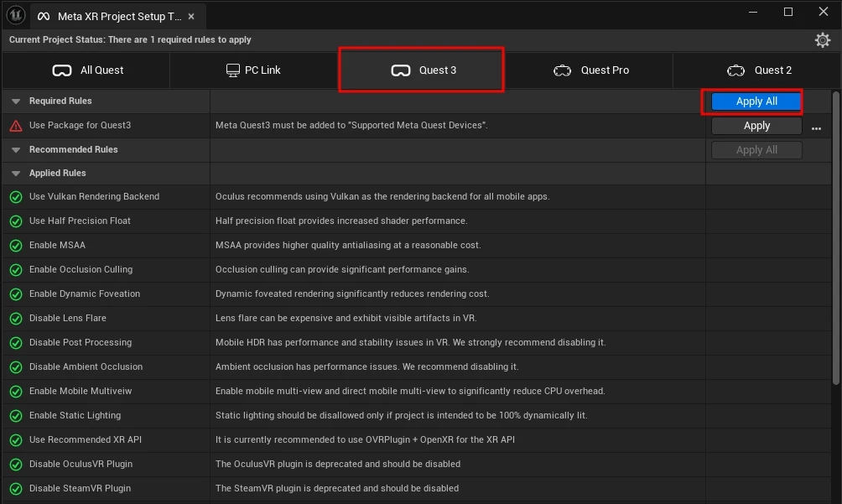The height and width of the screenshot is (504, 842).
Task: Select the 'Enable MSAA' rule name
Action: [x=57, y=245]
